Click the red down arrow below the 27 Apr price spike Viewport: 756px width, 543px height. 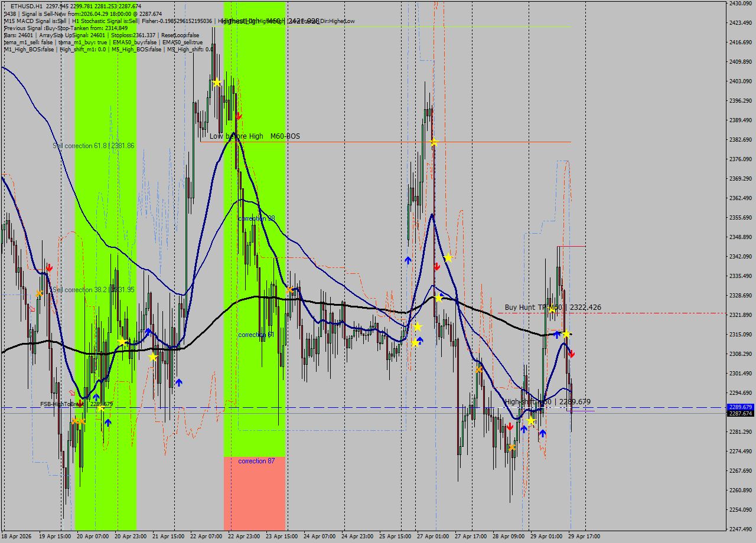(436, 265)
